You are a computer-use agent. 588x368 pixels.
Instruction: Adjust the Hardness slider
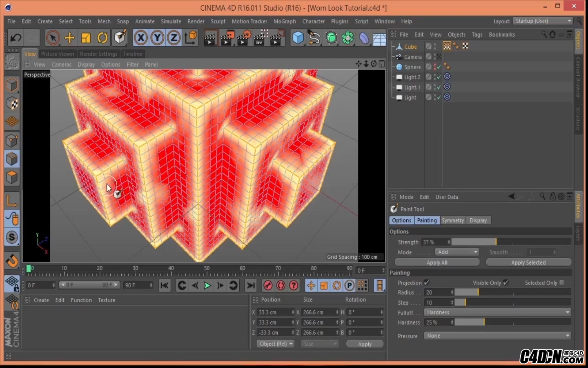(513, 322)
